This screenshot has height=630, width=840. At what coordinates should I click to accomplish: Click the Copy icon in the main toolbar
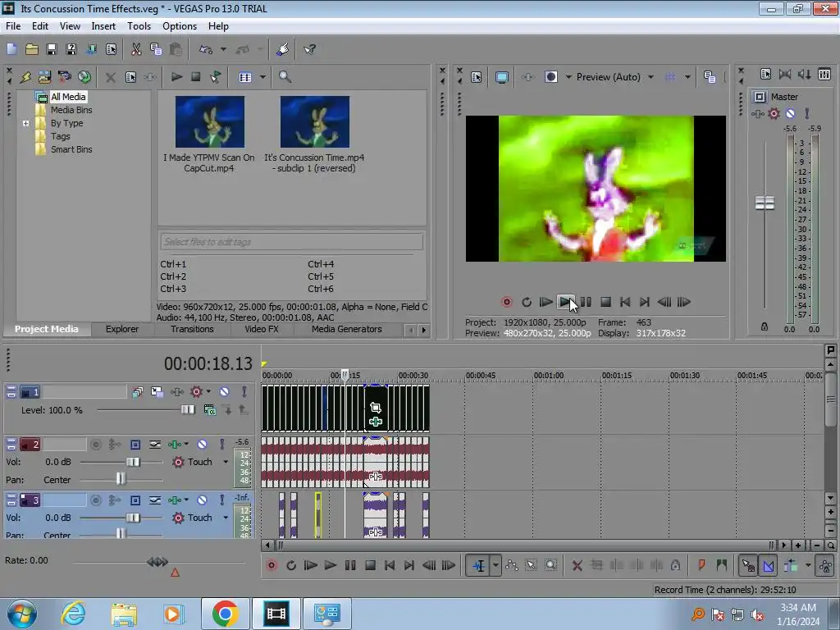(156, 49)
